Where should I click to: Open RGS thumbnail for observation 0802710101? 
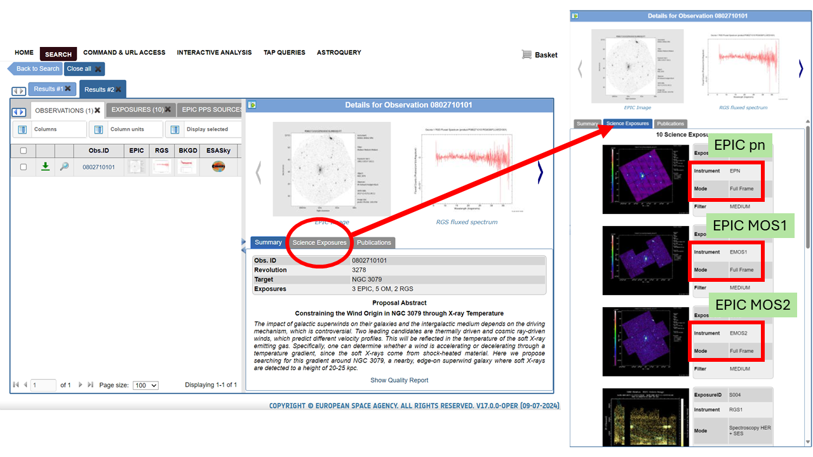(161, 167)
